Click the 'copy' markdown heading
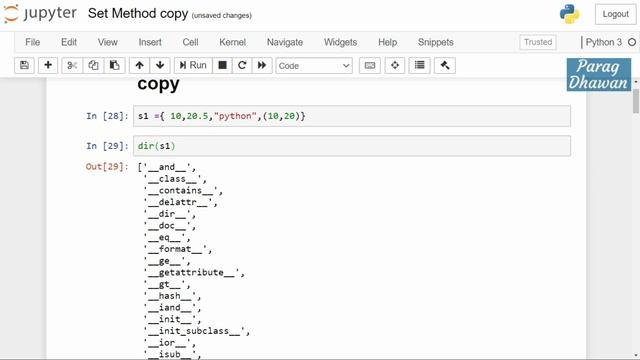The height and width of the screenshot is (360, 640). pos(158,84)
